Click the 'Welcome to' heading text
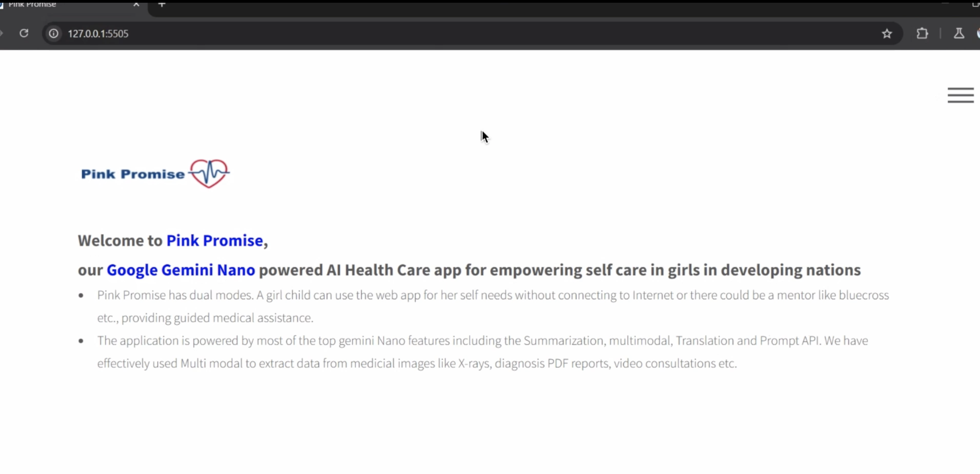The image size is (980, 474). (120, 240)
